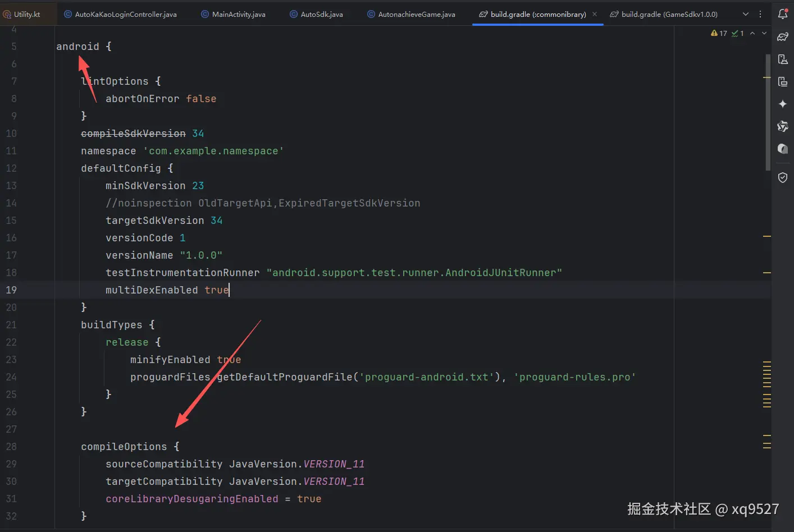This screenshot has height=532, width=794.
Task: Open the App Quality Insights shield panel
Action: [783, 177]
